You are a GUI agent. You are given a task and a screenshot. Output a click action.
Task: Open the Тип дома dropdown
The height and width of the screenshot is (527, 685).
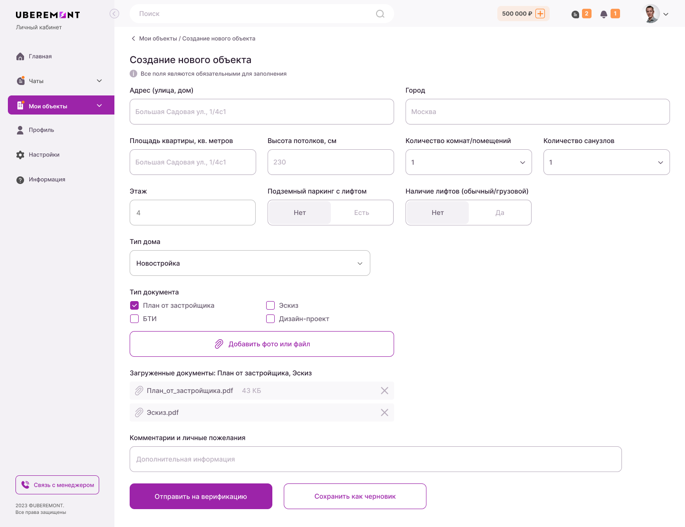[249, 264]
